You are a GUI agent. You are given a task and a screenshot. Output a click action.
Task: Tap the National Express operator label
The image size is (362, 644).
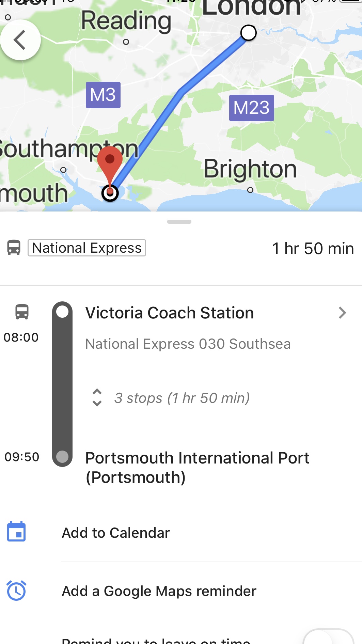87,248
